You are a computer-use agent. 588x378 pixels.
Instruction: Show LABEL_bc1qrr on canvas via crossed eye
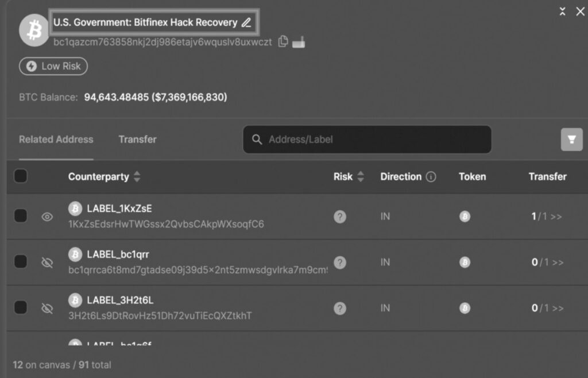[47, 263]
